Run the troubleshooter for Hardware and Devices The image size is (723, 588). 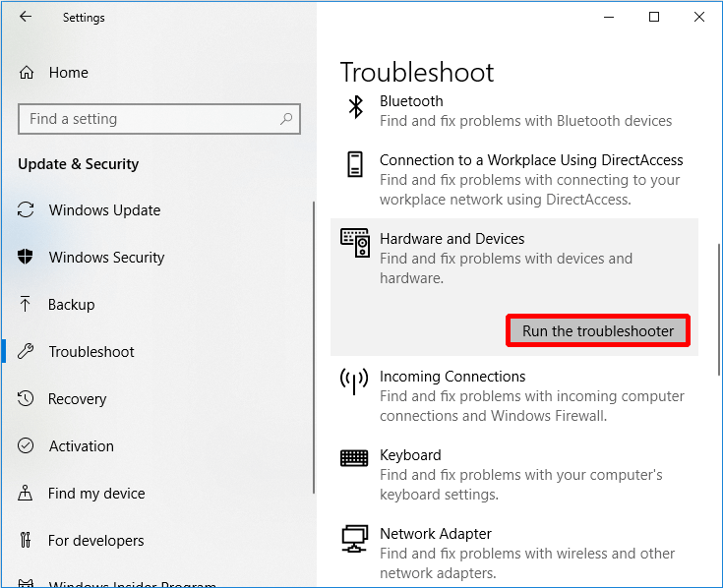click(597, 331)
